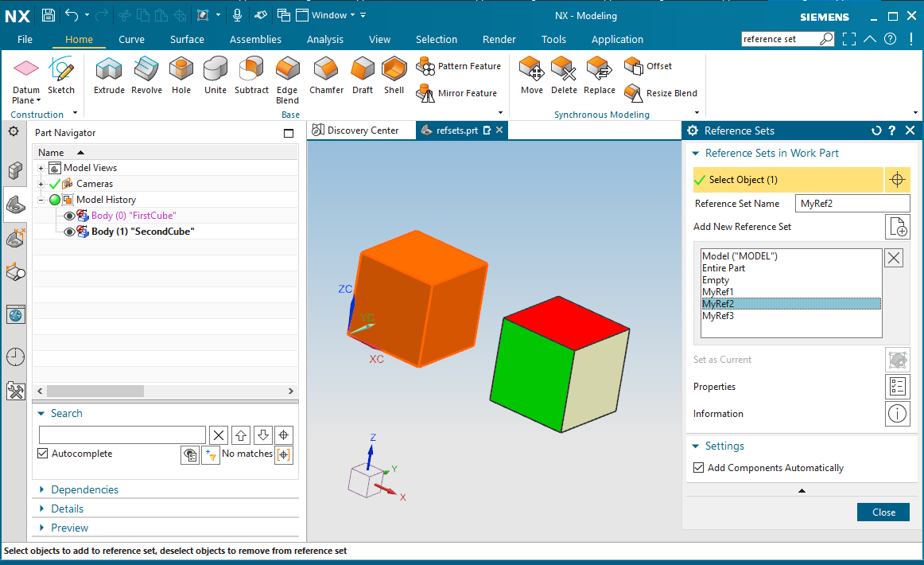The image size is (924, 565).
Task: Show reference set Information icon
Action: [898, 414]
